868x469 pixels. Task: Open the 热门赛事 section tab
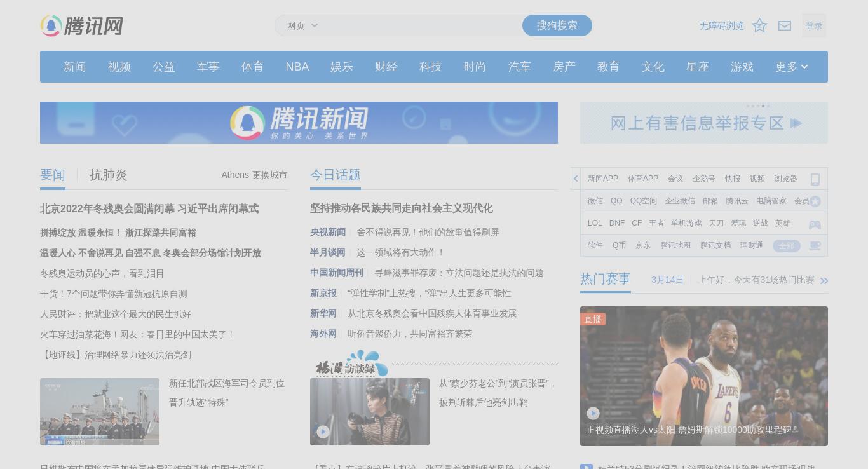606,278
